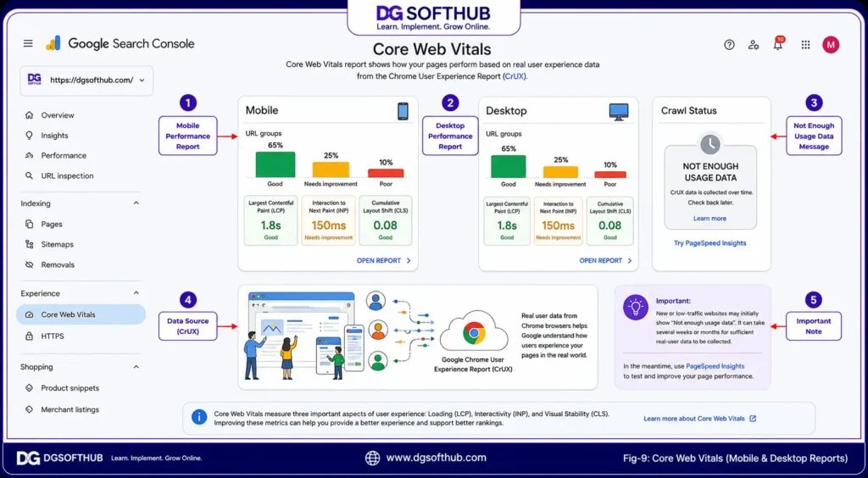This screenshot has height=478, width=868.
Task: Click the Core Web Vitals page heading
Action: [431, 49]
